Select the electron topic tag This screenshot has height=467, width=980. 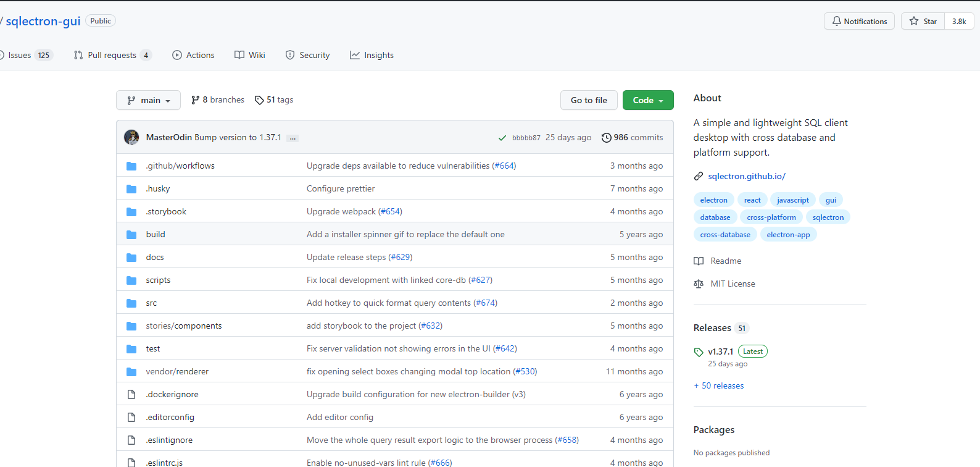713,200
